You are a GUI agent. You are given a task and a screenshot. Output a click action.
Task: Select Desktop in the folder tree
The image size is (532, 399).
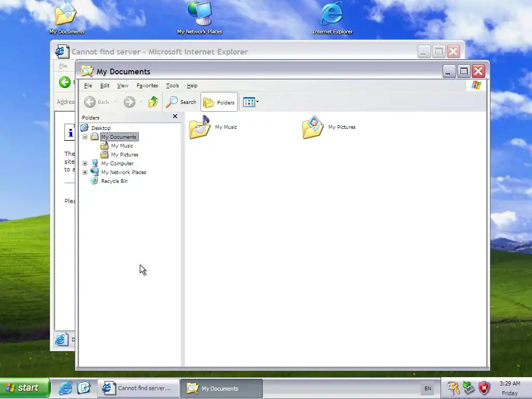[x=101, y=128]
